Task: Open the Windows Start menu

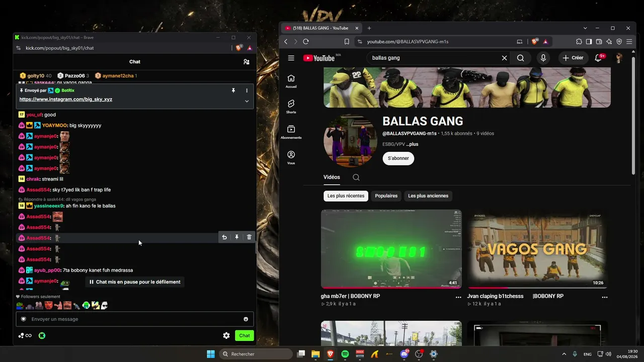Action: click(211, 354)
